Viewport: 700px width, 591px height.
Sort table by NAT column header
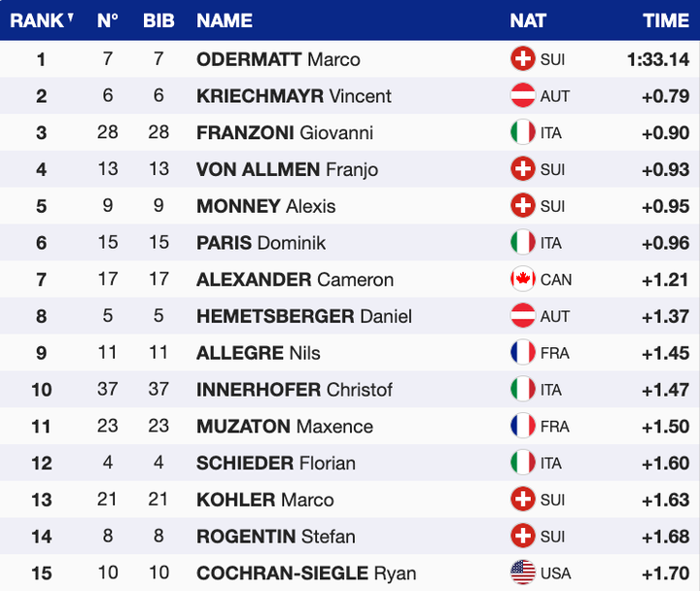528,19
